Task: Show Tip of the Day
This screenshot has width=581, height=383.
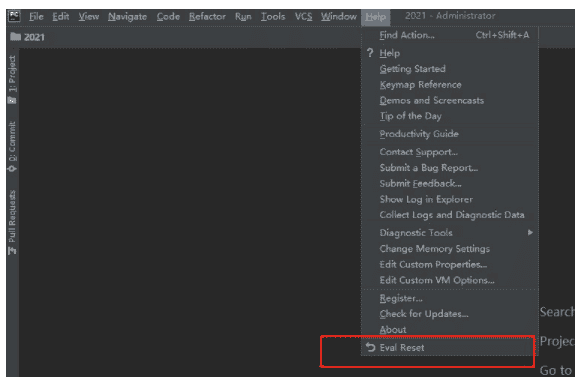Action: click(450, 116)
